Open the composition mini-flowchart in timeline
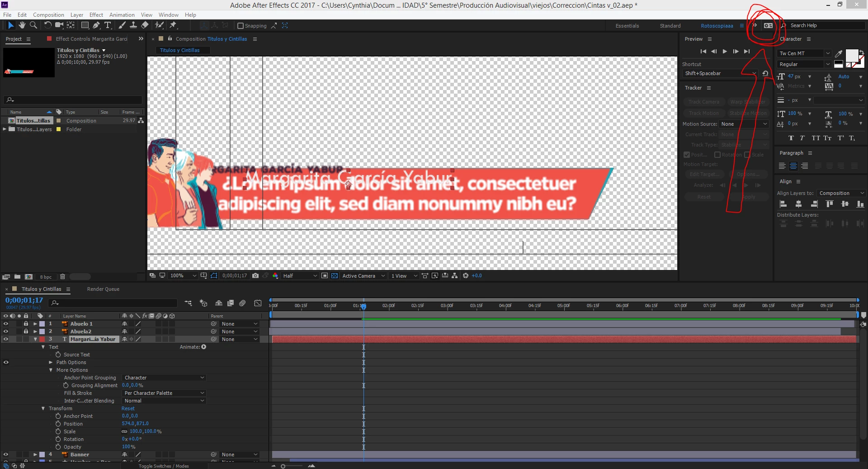The image size is (868, 469). [x=188, y=303]
